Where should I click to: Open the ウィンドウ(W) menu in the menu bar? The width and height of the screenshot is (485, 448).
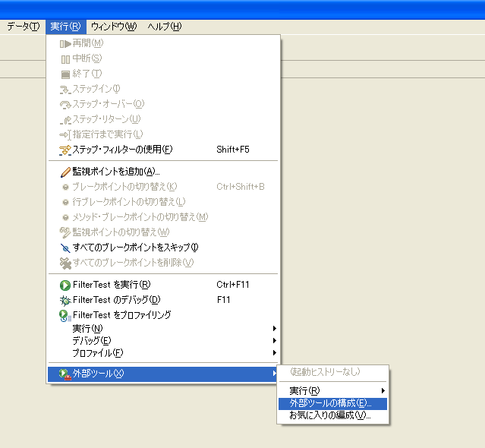[x=113, y=27]
